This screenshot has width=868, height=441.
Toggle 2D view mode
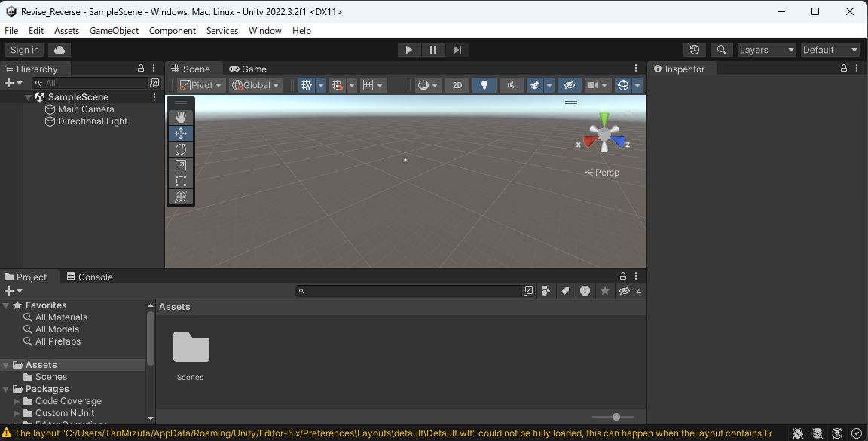pyautogui.click(x=457, y=85)
